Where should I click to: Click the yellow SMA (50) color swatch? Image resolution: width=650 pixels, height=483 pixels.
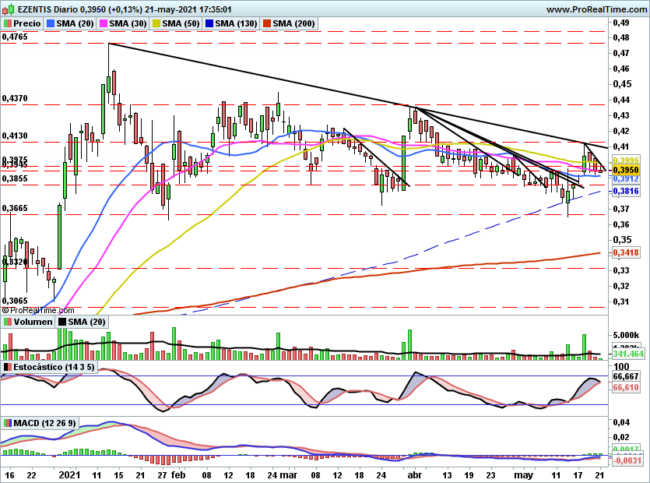[157, 24]
